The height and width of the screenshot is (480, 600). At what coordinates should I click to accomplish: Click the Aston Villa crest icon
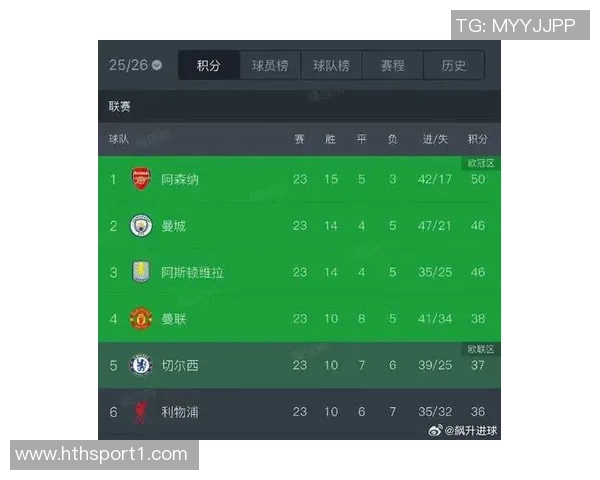click(141, 272)
